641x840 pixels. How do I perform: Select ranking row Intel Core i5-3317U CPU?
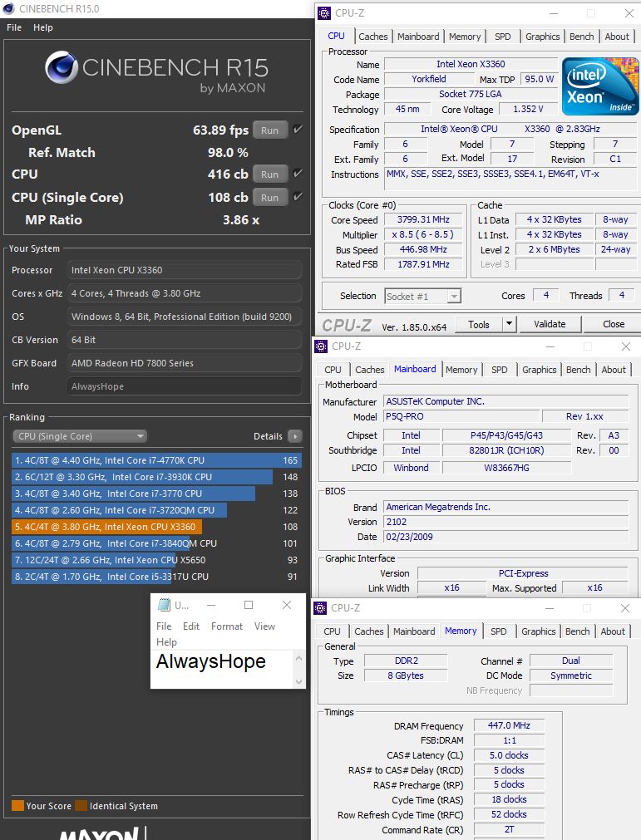[x=156, y=577]
